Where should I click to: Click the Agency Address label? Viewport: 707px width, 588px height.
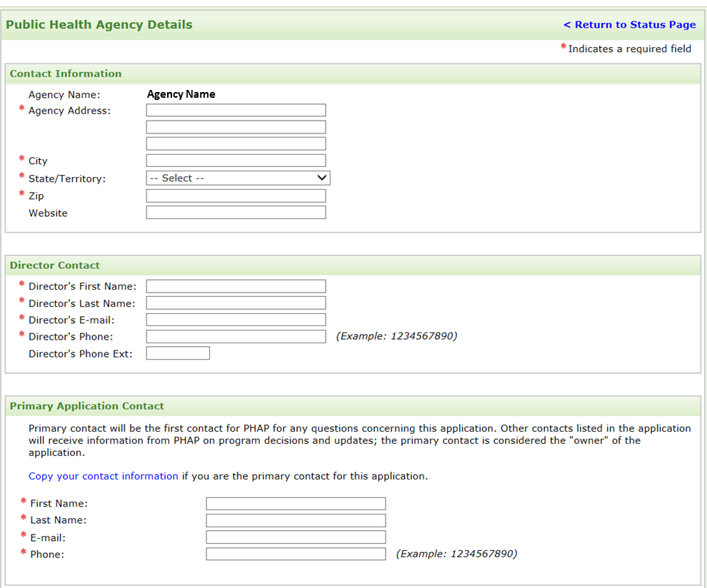[69, 111]
